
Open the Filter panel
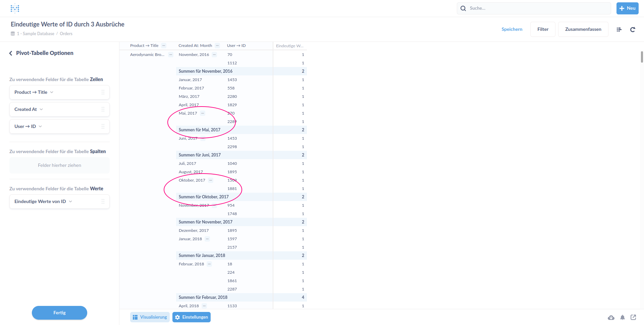point(543,29)
